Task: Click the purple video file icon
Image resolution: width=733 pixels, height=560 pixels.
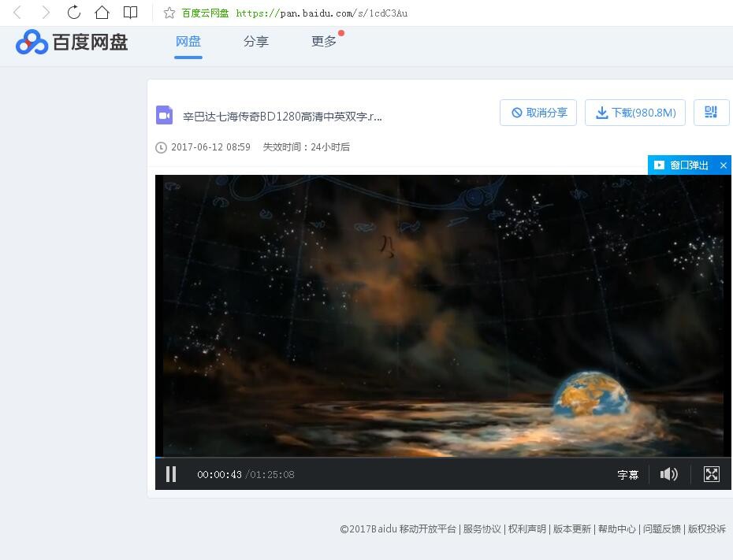Action: click(164, 115)
